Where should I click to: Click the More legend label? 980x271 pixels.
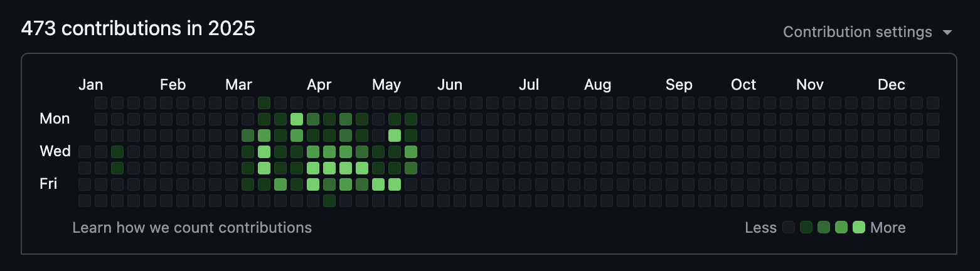pos(888,228)
